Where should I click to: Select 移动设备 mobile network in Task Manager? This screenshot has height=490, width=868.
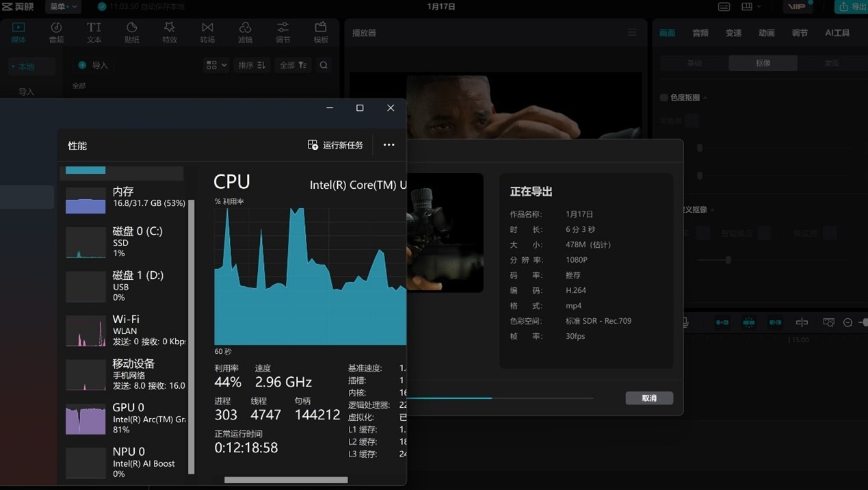coord(123,375)
